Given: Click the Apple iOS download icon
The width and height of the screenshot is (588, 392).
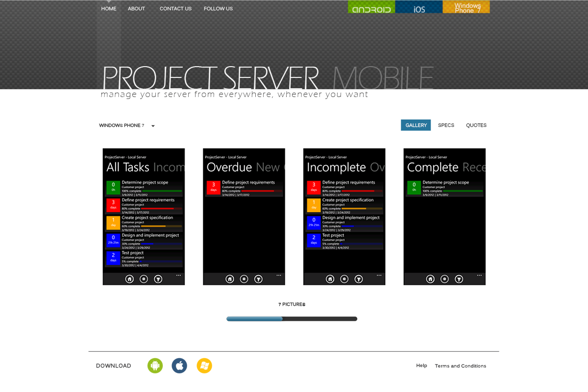Looking at the screenshot, I should click(179, 366).
